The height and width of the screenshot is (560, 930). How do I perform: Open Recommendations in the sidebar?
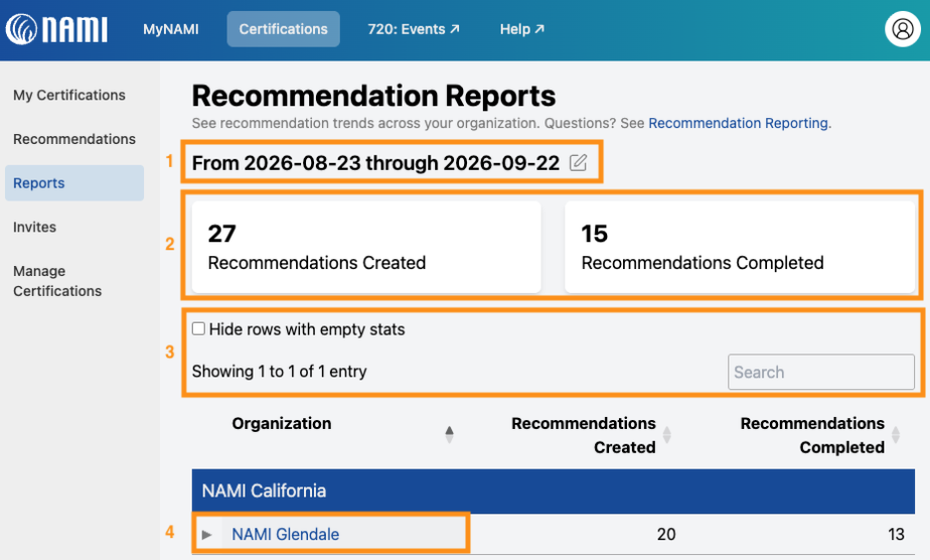(x=75, y=139)
